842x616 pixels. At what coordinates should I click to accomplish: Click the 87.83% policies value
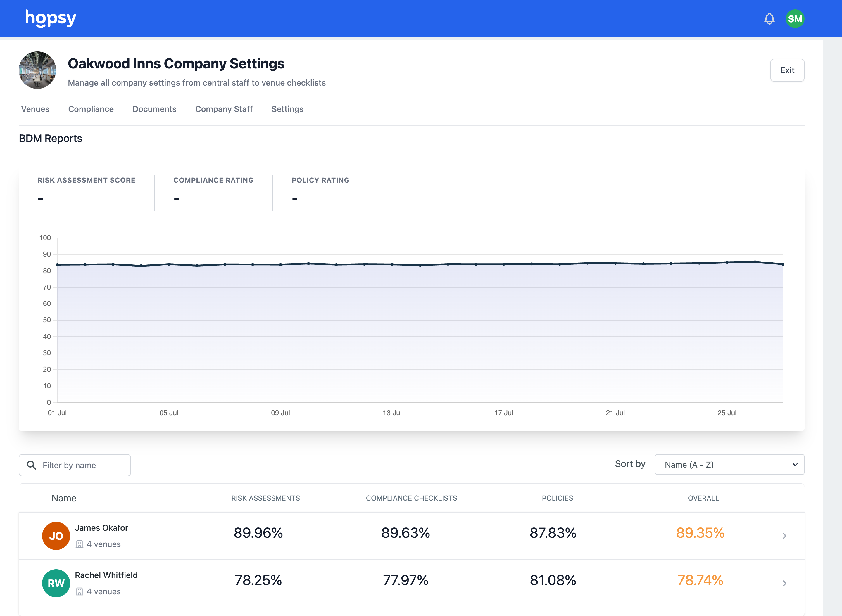[x=553, y=533]
